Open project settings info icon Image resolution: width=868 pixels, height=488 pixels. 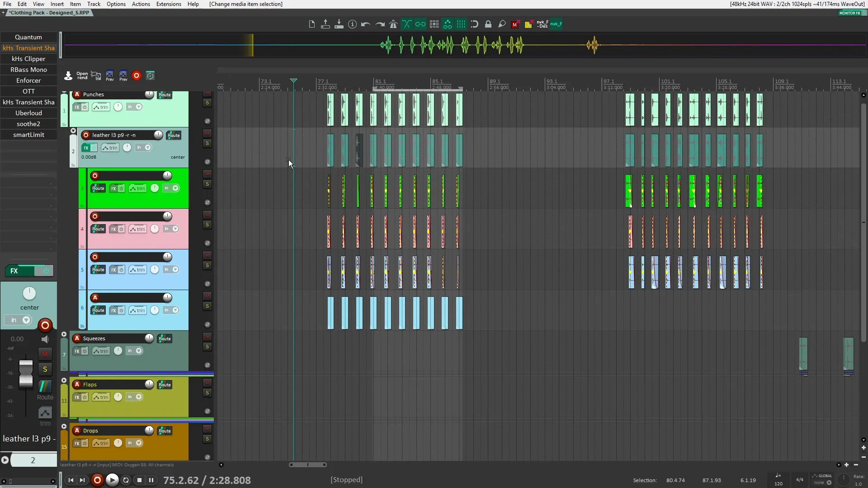pos(352,24)
